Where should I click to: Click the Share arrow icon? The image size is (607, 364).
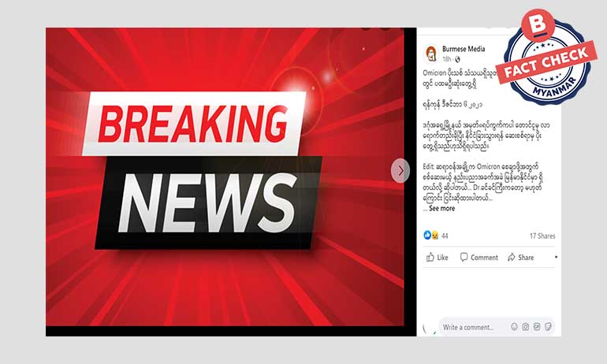(512, 257)
